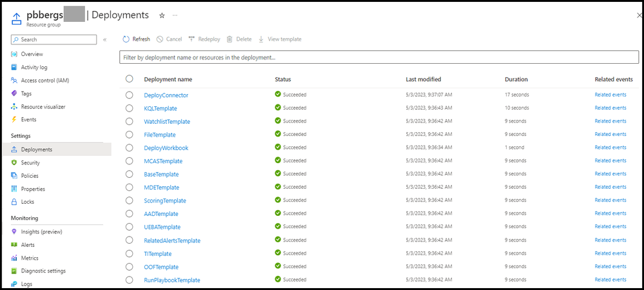Click the Overview sidebar icon
The width and height of the screenshot is (644, 290).
pos(14,54)
